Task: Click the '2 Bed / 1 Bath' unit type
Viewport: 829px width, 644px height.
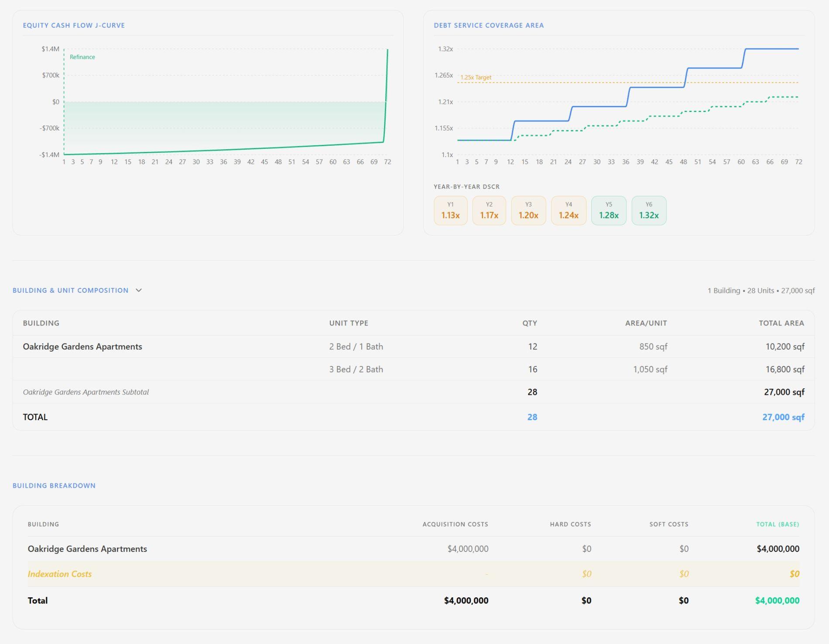Action: [x=356, y=346]
